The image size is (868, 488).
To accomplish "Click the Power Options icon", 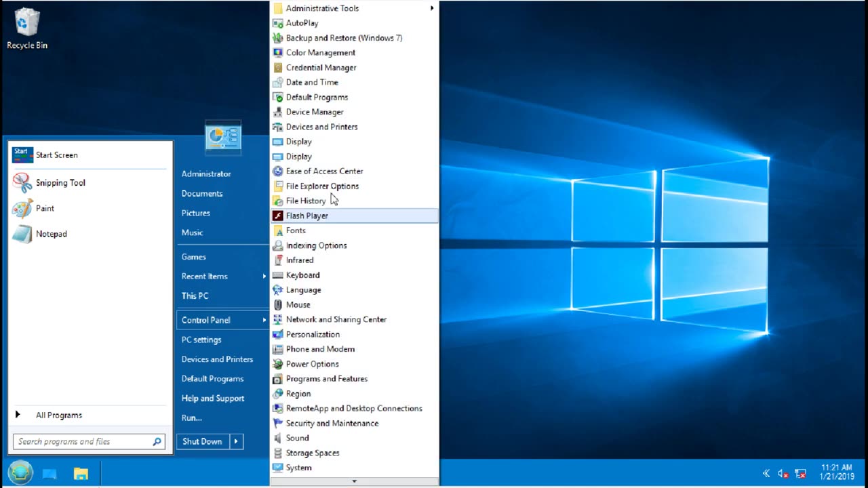I will coord(277,364).
